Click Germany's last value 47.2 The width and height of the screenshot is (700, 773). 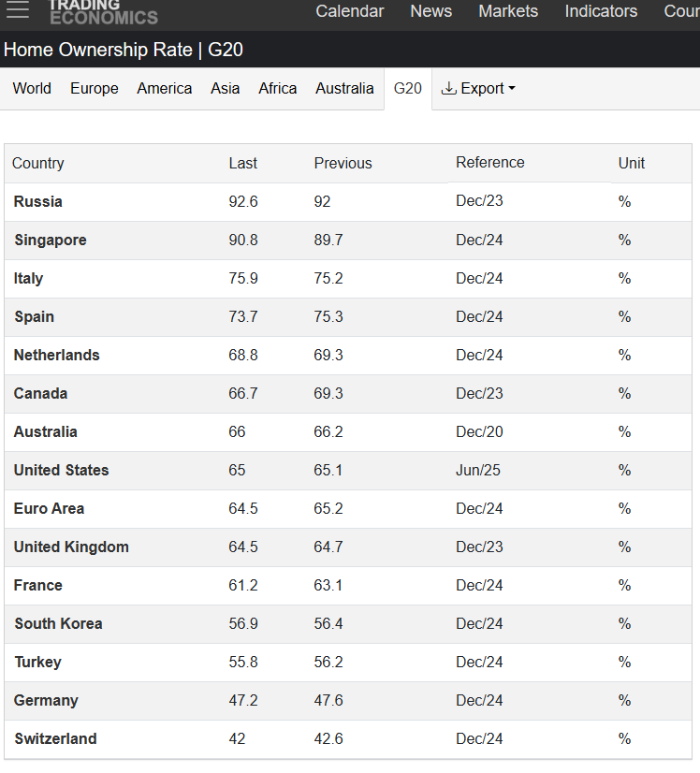click(x=243, y=701)
